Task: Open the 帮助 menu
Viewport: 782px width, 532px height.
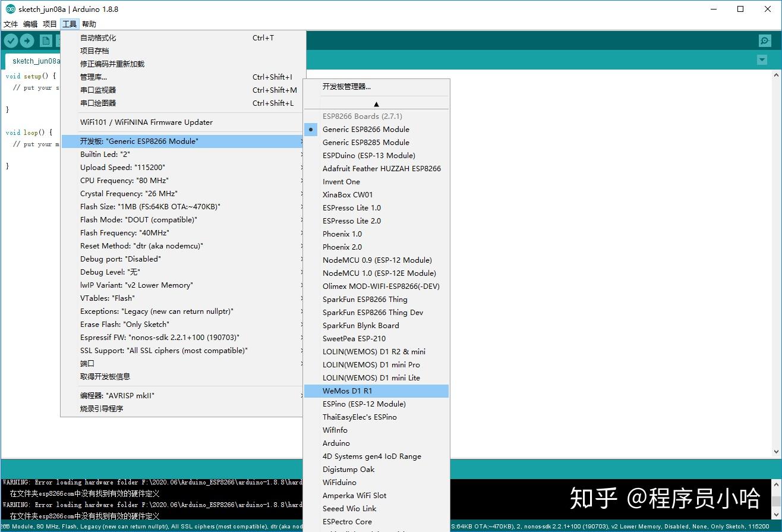Action: pos(89,24)
